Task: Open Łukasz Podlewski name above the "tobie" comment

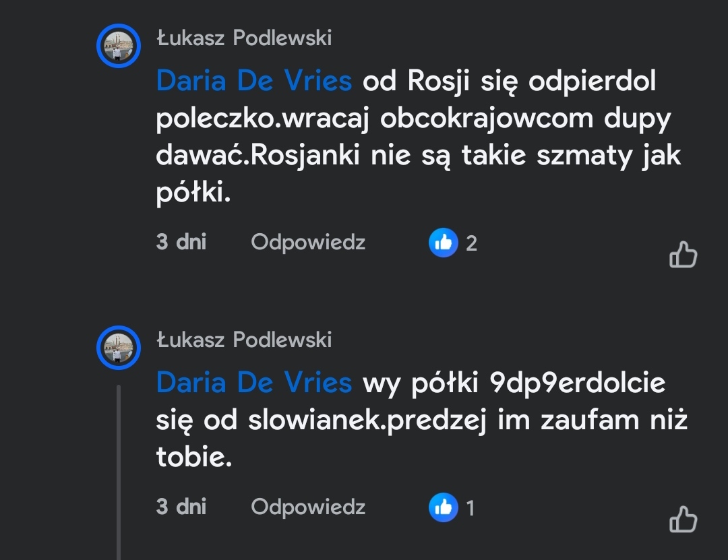Action: click(244, 340)
